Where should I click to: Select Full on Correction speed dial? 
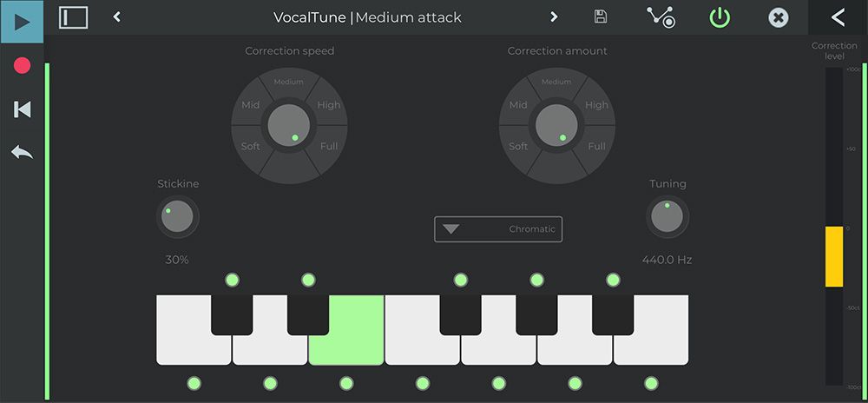[x=329, y=146]
